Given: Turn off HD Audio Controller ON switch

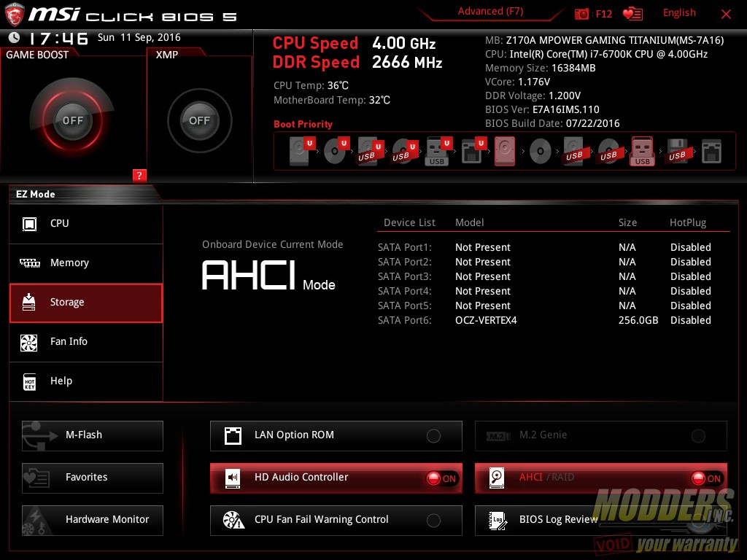Looking at the screenshot, I should pos(441,478).
